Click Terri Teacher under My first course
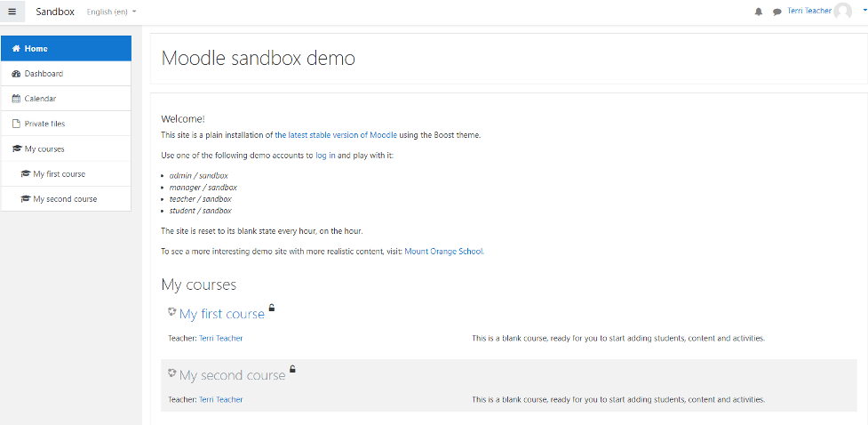868x425 pixels. click(x=221, y=338)
